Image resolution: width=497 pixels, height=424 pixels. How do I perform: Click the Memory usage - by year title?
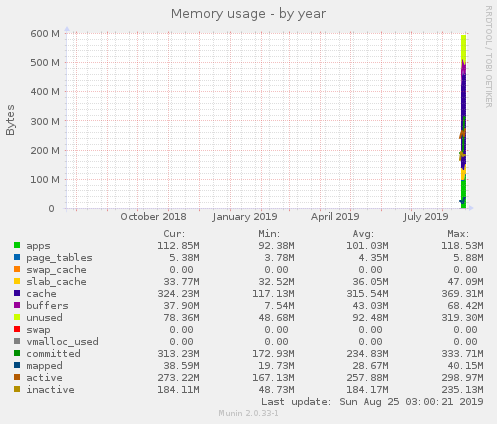pos(248,14)
